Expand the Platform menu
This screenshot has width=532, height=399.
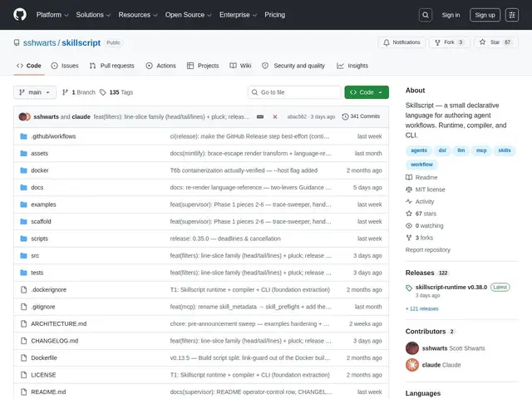point(52,15)
